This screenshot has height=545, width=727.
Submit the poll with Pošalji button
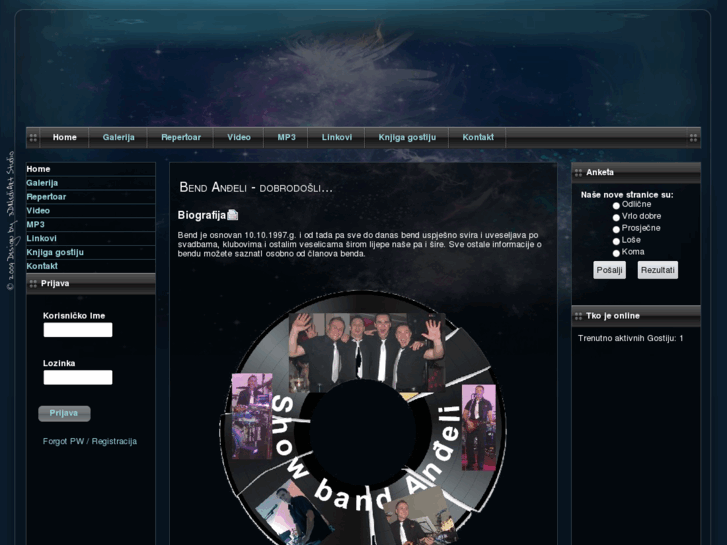[x=609, y=270]
